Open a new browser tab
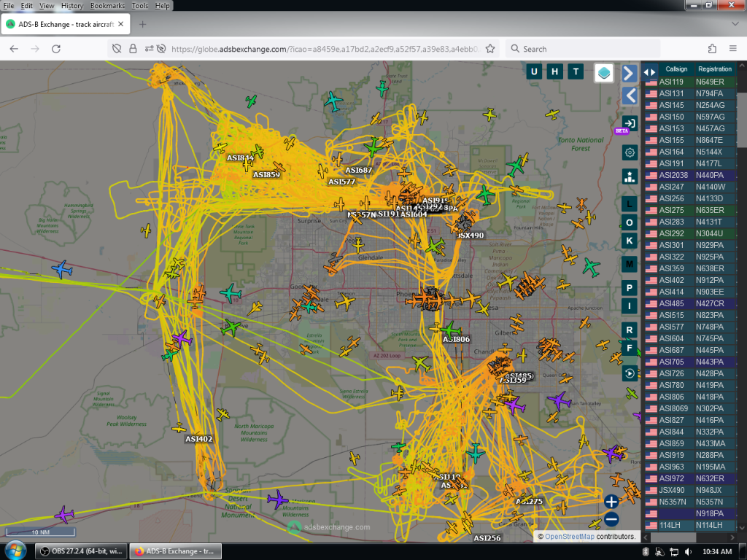Image resolution: width=747 pixels, height=560 pixels. click(x=142, y=24)
